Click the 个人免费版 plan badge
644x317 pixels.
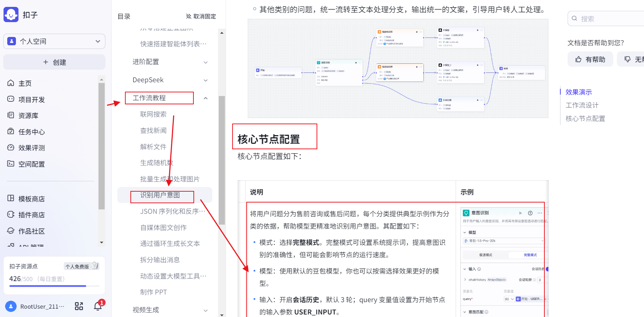tap(81, 266)
